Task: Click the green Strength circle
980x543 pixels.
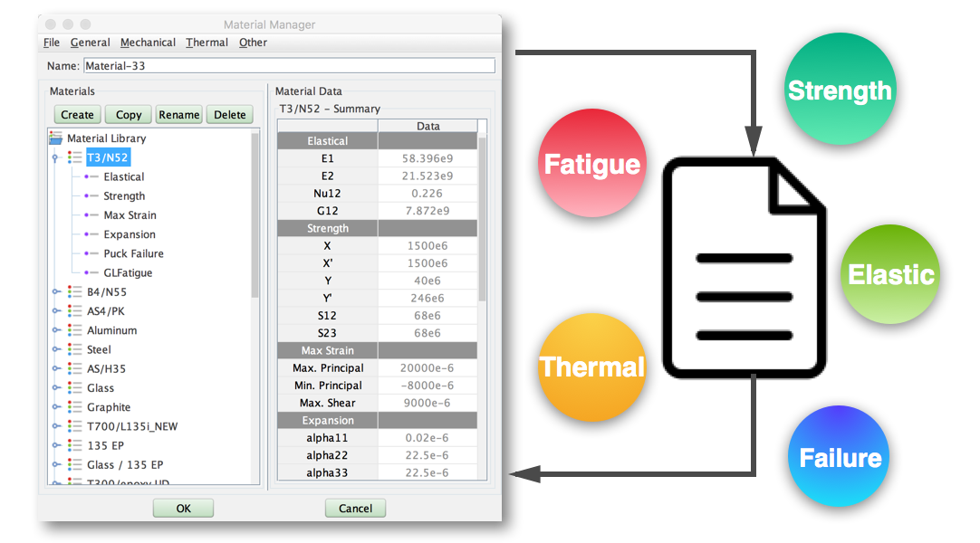Action: click(x=840, y=89)
